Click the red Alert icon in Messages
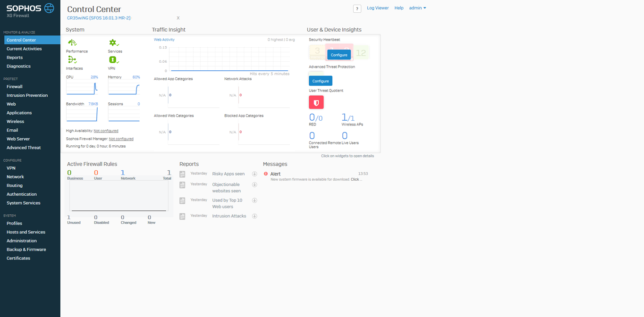Screen dimensions: 644x317 [266, 174]
